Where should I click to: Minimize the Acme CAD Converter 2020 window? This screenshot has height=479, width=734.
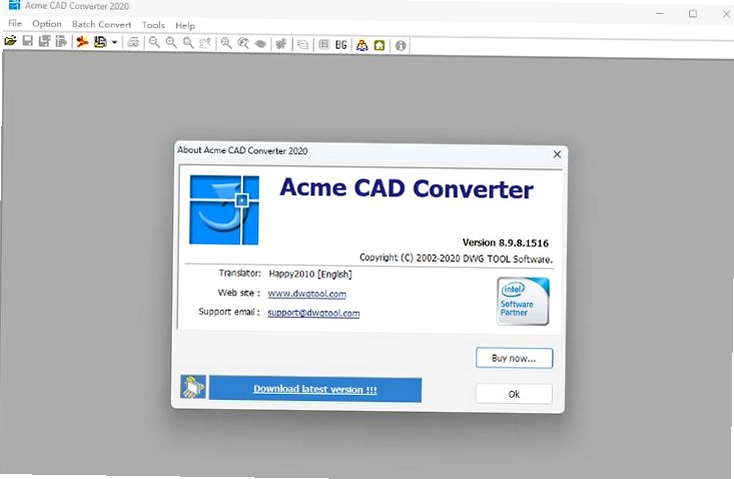tap(661, 13)
